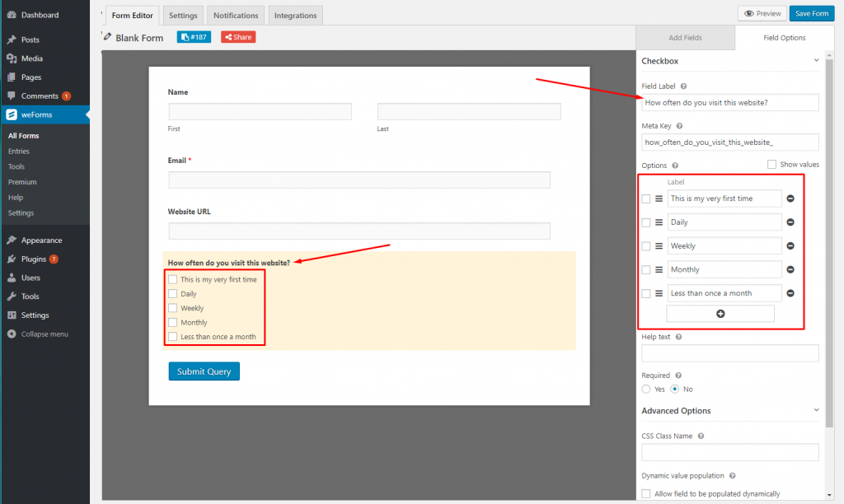
Task: Switch to the Notifications tab
Action: (235, 15)
